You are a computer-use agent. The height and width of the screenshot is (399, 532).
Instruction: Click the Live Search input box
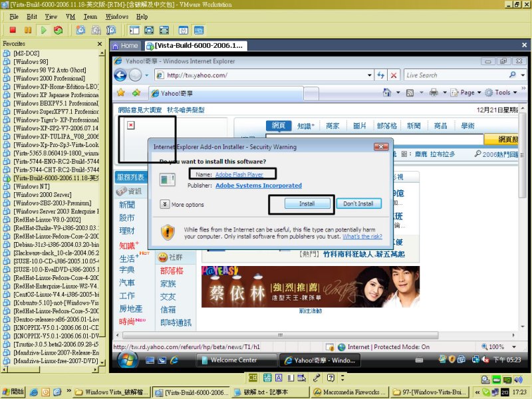(456, 75)
